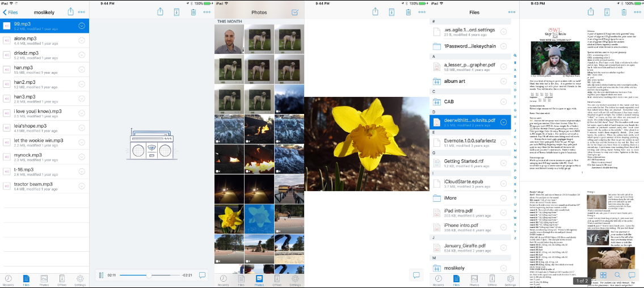Expand options chevron for alone.mp3
This screenshot has width=644, height=288.
(x=81, y=40)
